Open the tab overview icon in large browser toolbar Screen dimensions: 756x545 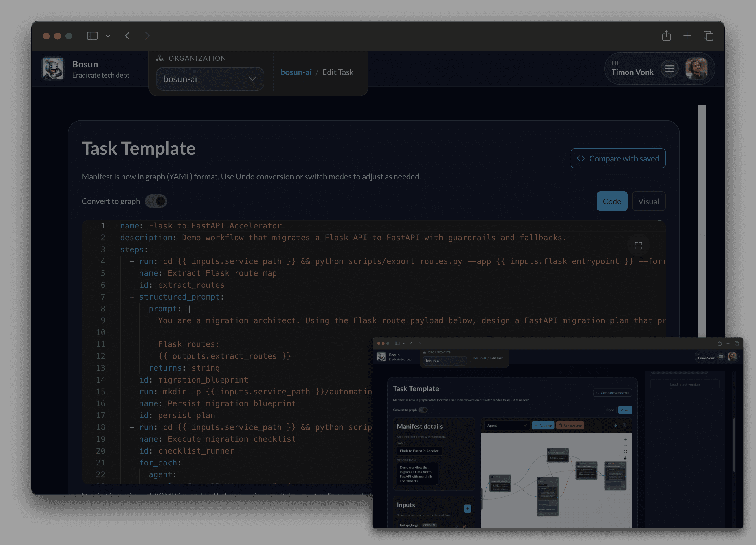(708, 36)
